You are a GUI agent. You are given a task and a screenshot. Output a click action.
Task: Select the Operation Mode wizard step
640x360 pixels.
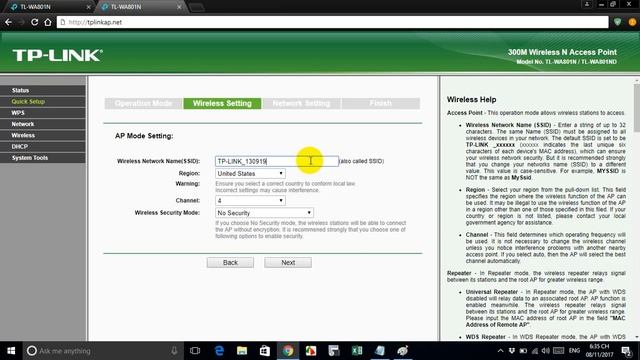[x=143, y=103]
